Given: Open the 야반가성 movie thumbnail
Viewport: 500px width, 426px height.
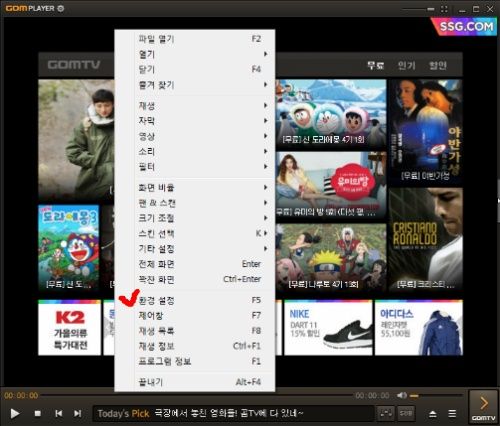Looking at the screenshot, I should coord(426,131).
